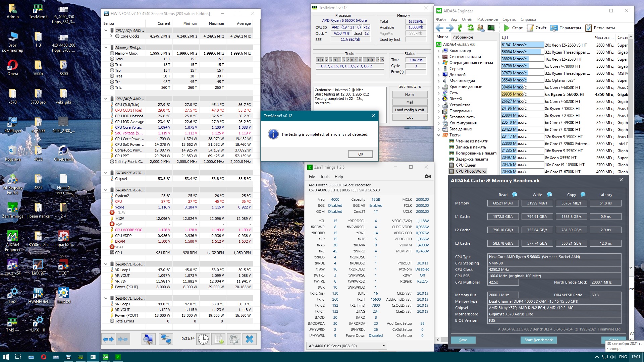Click HWiNFO network monitors icon
The width and height of the screenshot is (644, 362).
point(166,339)
